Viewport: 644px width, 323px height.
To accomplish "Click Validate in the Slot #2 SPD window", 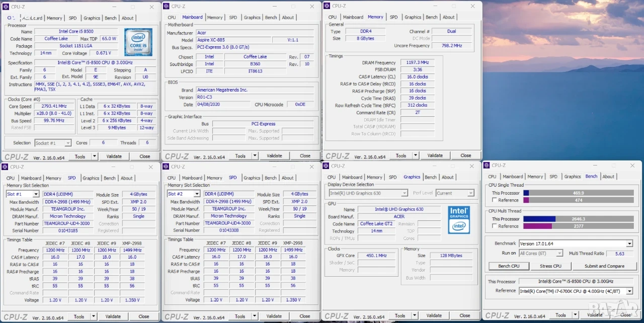I will click(x=274, y=316).
